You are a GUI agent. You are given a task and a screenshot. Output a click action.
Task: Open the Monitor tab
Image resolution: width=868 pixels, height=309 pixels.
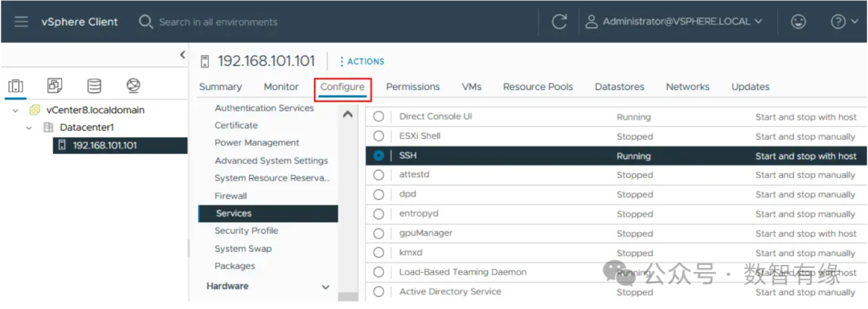tap(281, 87)
